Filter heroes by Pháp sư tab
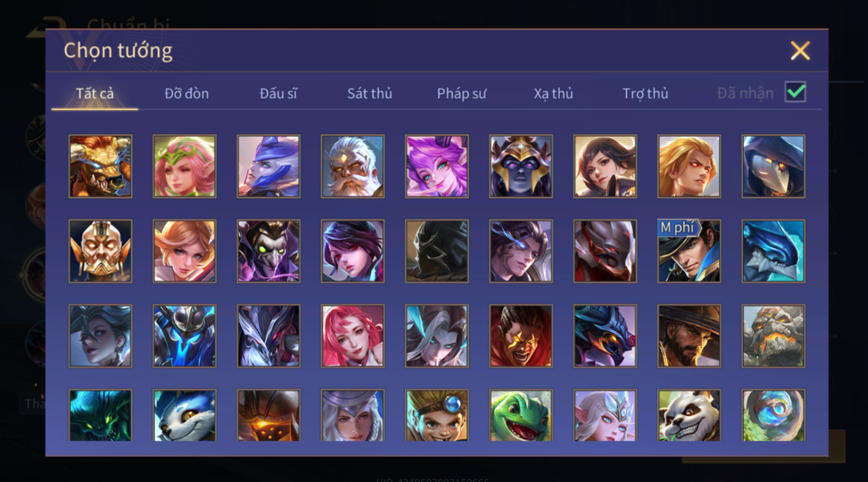 point(461,94)
